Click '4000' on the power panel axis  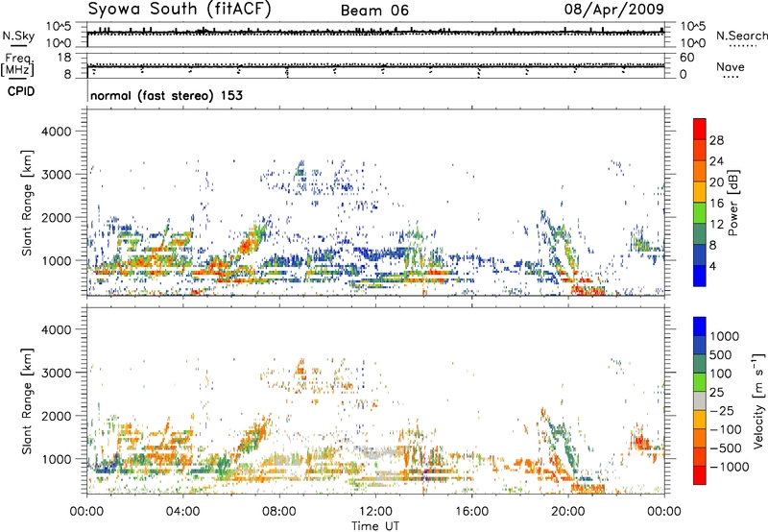click(x=56, y=132)
